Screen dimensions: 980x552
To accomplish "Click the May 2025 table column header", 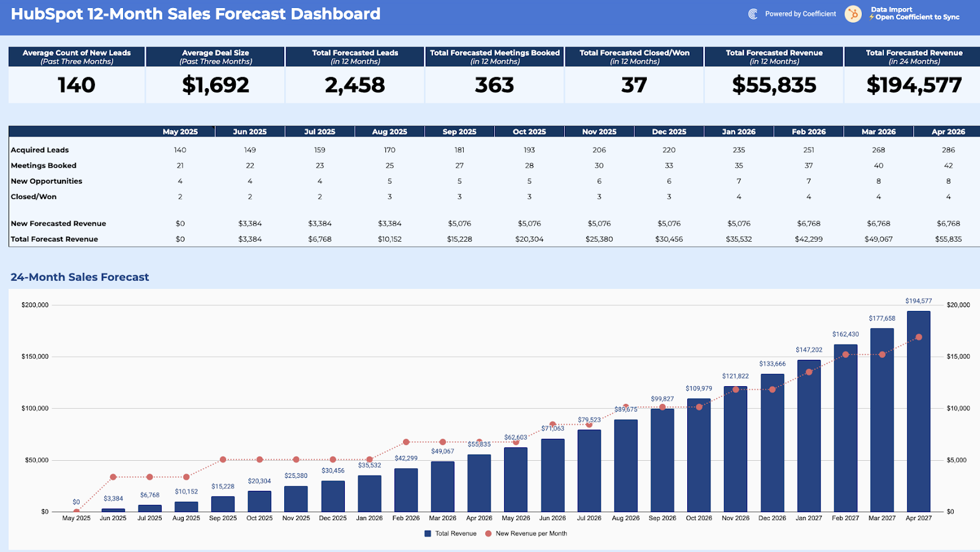I will [180, 132].
